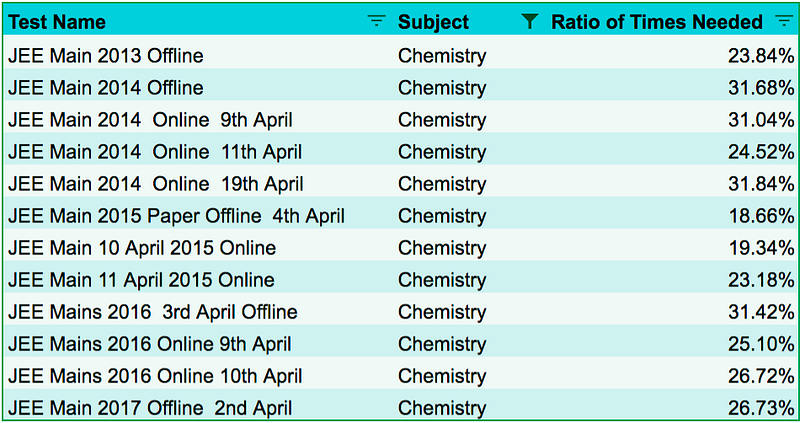Select the Subject column header text
This screenshot has height=423, width=800.
pyautogui.click(x=433, y=22)
